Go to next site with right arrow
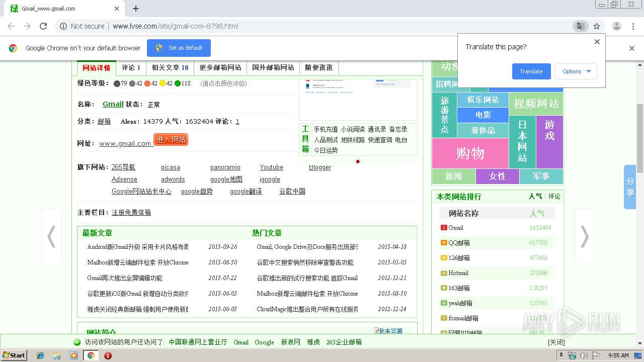Image resolution: width=644 pixels, height=362 pixels. click(x=585, y=236)
